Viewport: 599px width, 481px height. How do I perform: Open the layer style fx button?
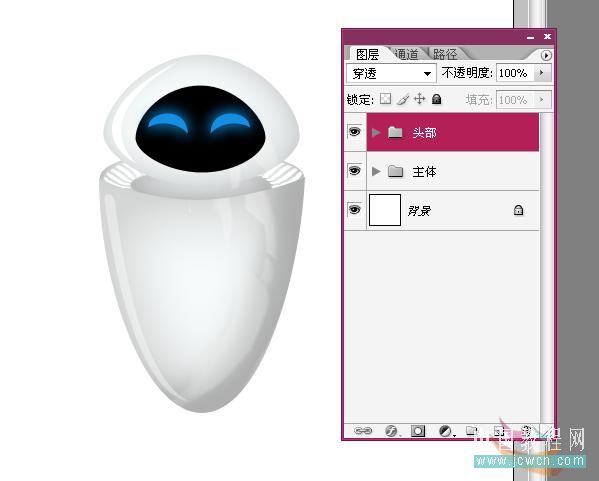pyautogui.click(x=391, y=431)
